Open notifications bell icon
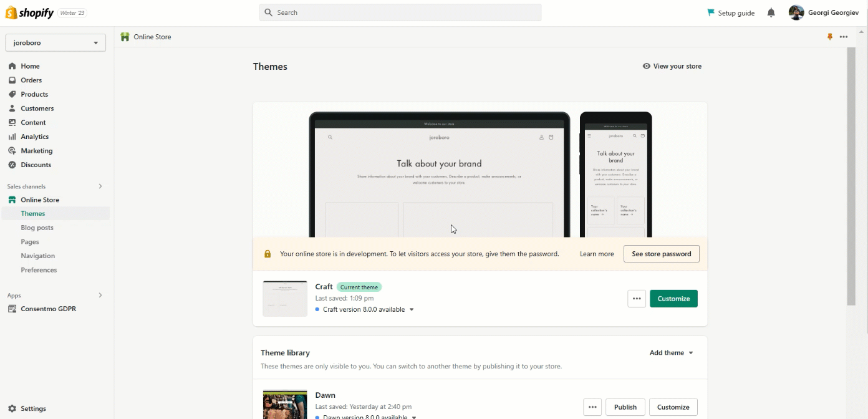 (x=771, y=12)
